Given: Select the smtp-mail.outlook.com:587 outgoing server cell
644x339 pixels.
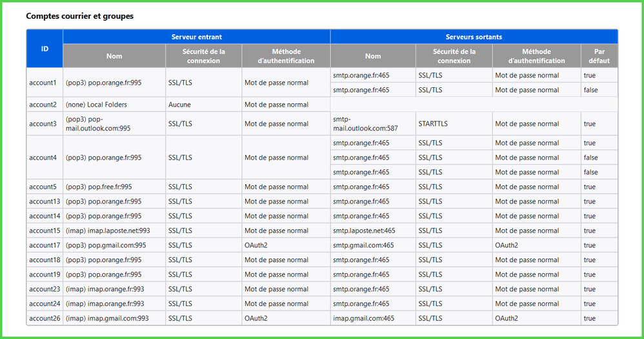Looking at the screenshot, I should click(x=365, y=123).
